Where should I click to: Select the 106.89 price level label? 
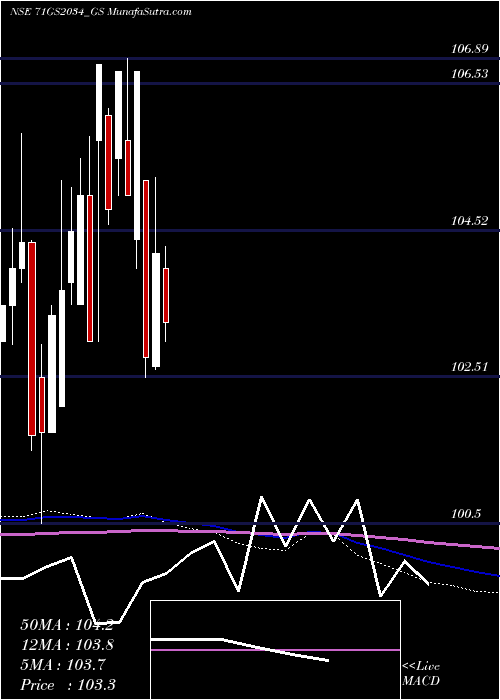pos(469,50)
